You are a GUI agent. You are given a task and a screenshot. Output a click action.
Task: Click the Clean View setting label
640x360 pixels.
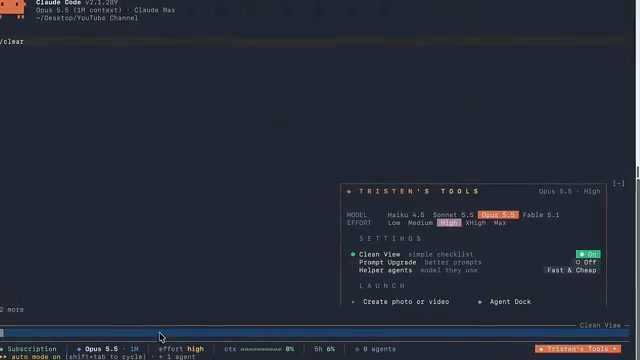[x=379, y=254]
